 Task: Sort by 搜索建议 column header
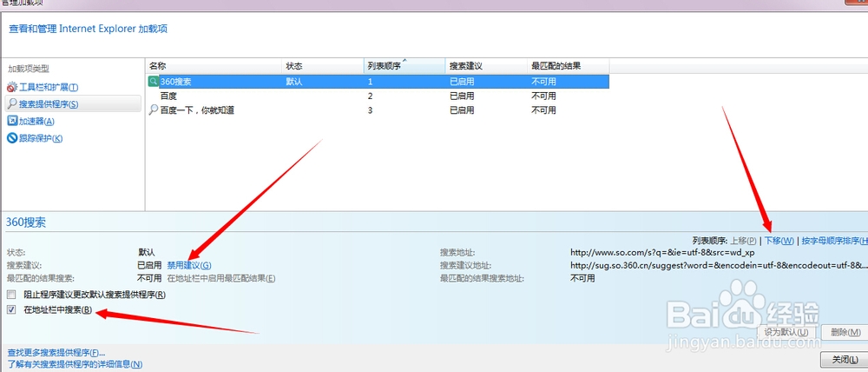click(x=486, y=66)
